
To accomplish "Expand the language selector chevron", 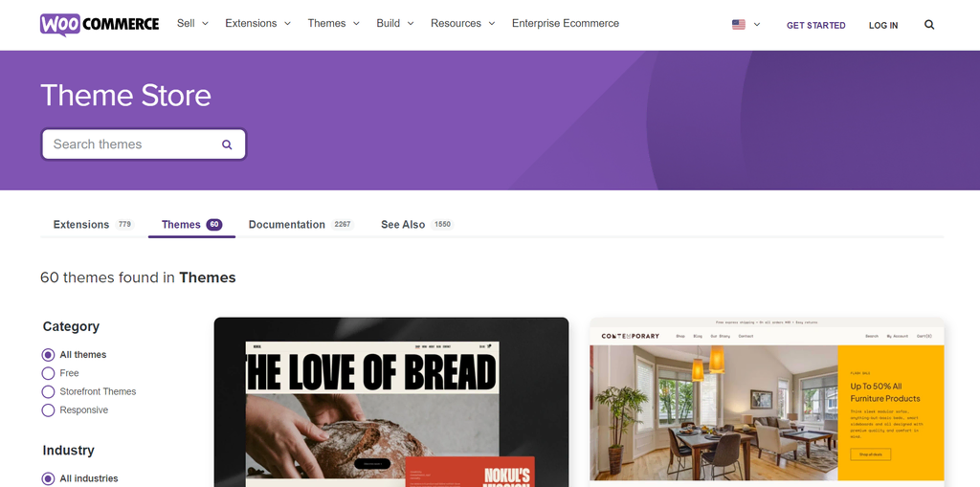I will (757, 24).
